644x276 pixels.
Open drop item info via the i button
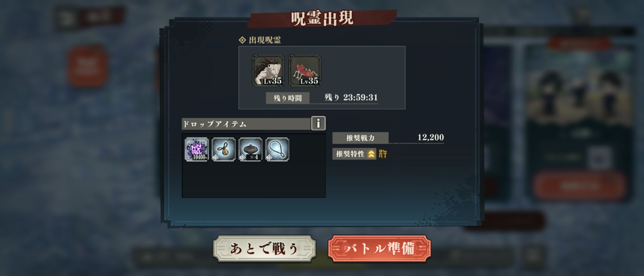click(x=318, y=123)
